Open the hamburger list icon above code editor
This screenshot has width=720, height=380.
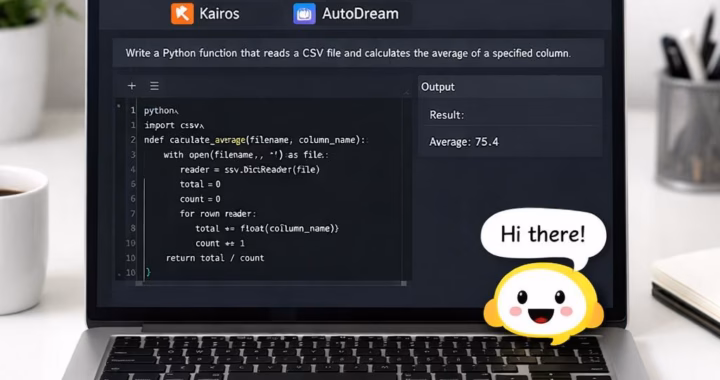click(x=154, y=86)
